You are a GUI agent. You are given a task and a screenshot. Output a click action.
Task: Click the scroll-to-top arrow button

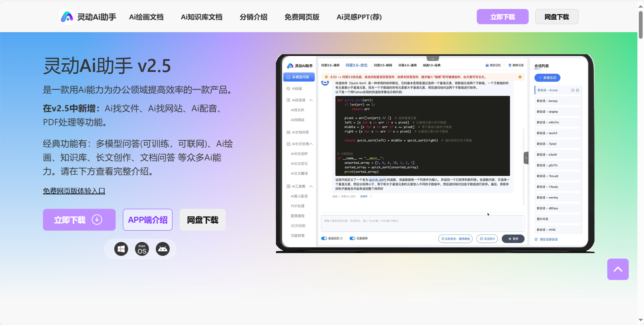pos(618,269)
